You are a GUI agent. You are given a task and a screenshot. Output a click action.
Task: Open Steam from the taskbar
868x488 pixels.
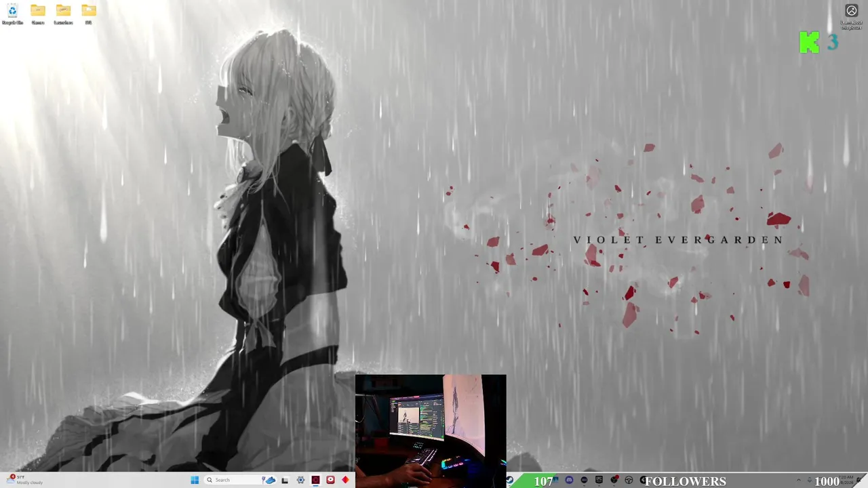[x=509, y=480]
